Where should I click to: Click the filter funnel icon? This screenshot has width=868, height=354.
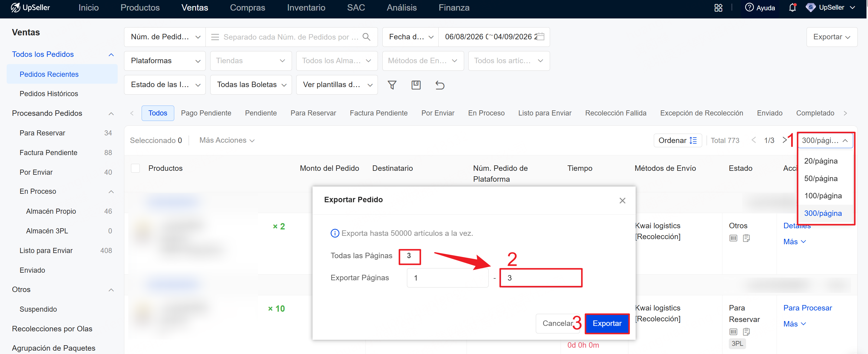[x=392, y=85]
